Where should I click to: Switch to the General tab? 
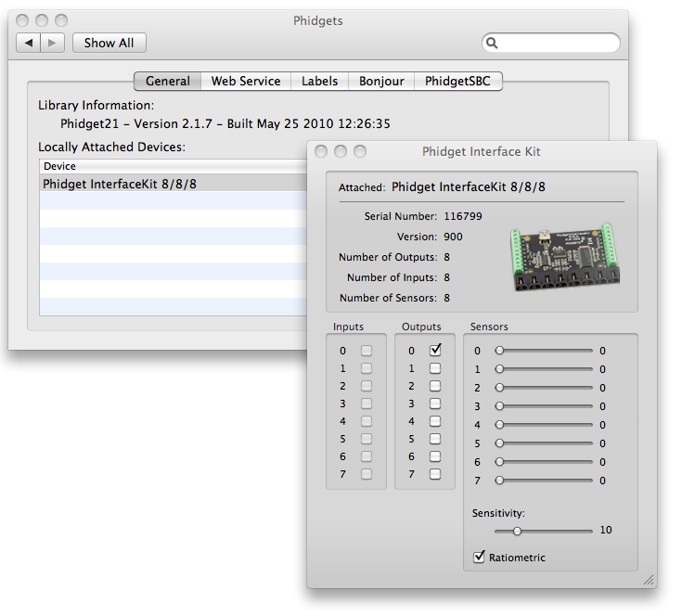coord(167,82)
